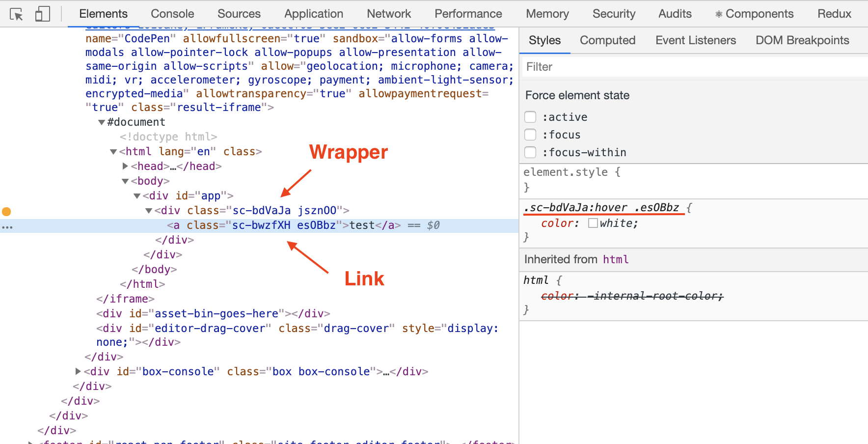
Task: Enable the :focus element state checkbox
Action: coord(530,135)
